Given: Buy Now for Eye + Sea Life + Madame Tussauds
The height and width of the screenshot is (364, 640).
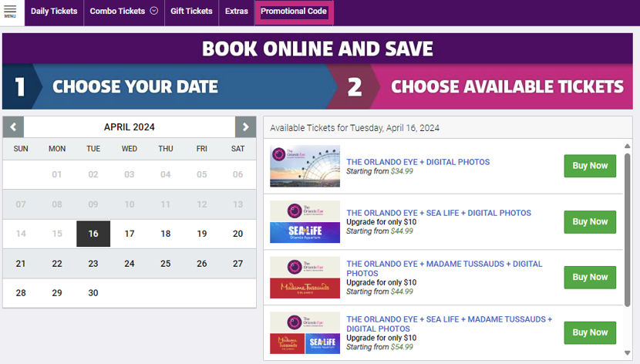Looking at the screenshot, I should pos(590,332).
